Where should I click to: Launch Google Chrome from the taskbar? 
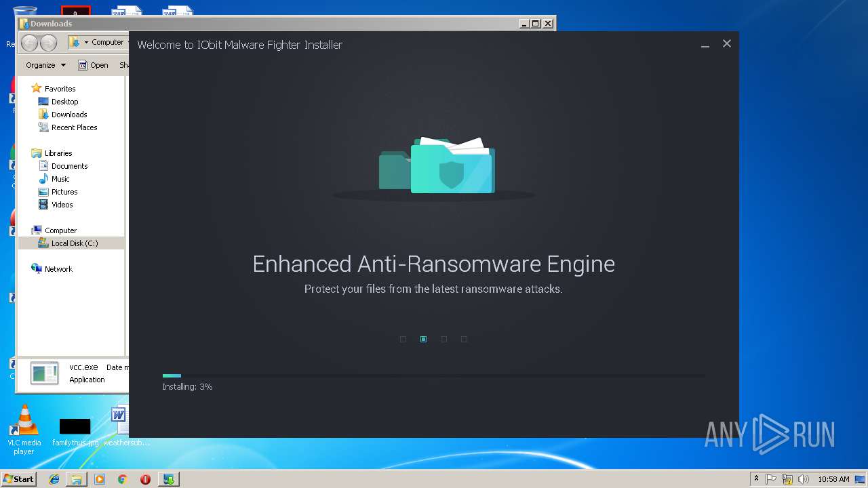point(122,479)
